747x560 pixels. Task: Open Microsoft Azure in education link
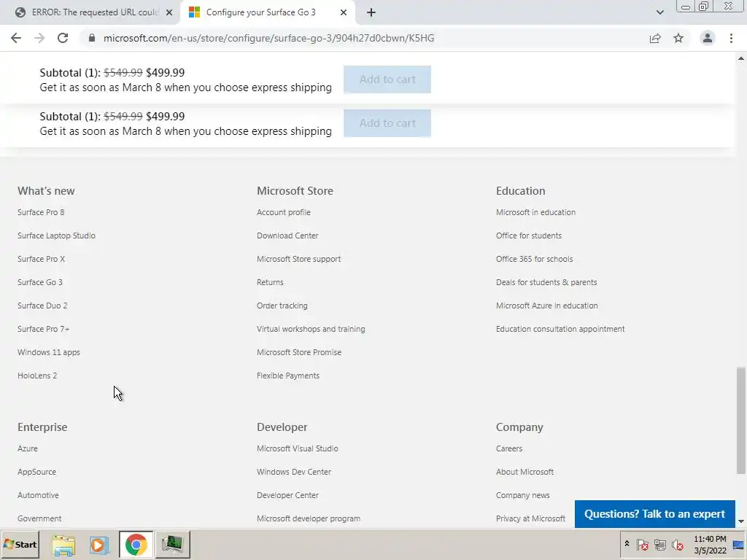[547, 306]
